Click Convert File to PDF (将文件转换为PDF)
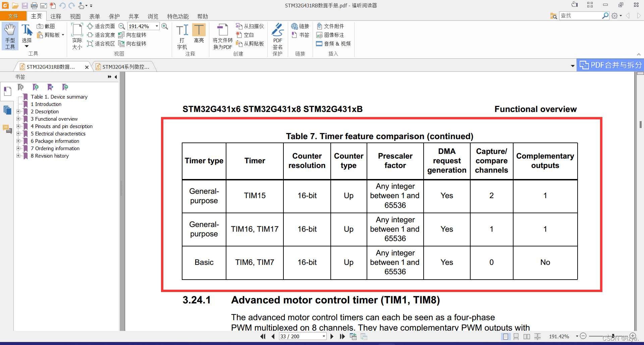Viewport: 644px width, 345px height. point(222,36)
